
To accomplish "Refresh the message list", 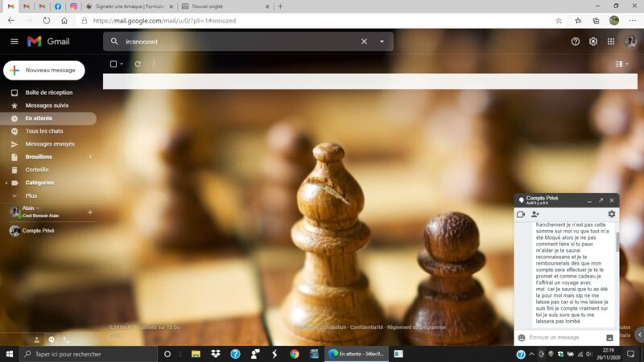I will 138,64.
